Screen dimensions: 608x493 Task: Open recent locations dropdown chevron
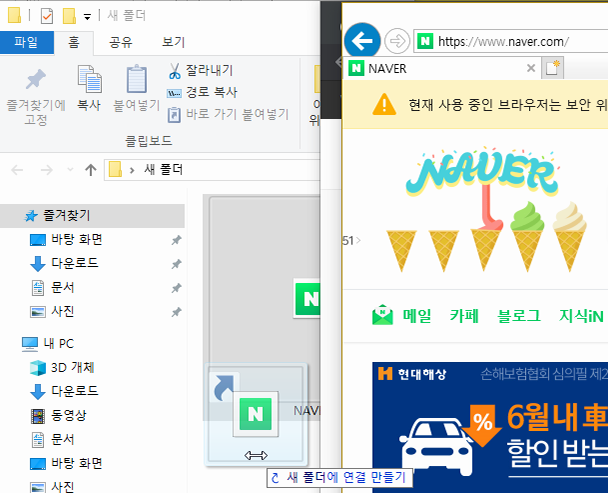(70, 170)
